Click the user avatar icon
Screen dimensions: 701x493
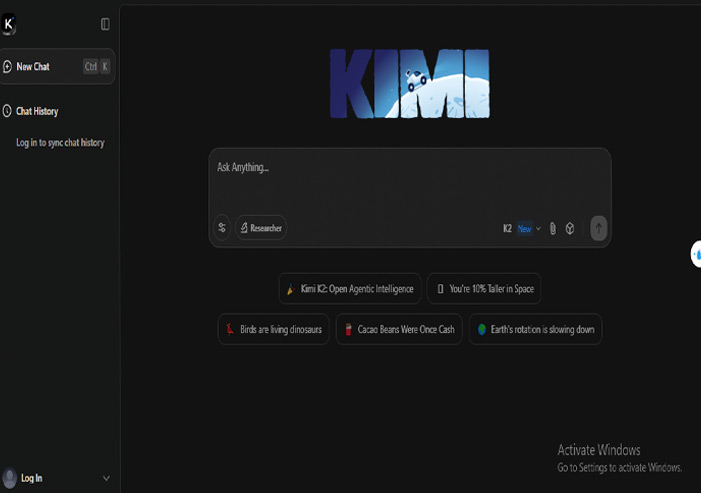pyautogui.click(x=9, y=478)
